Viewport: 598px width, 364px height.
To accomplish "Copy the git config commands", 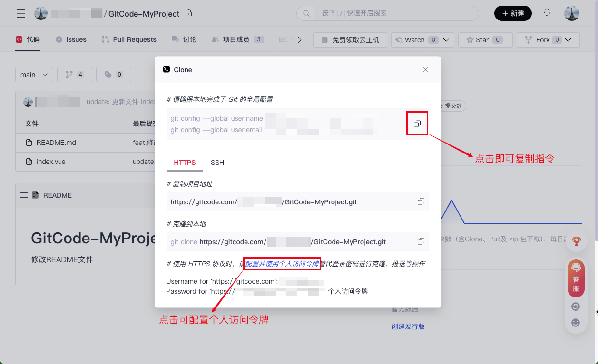I will coord(417,124).
